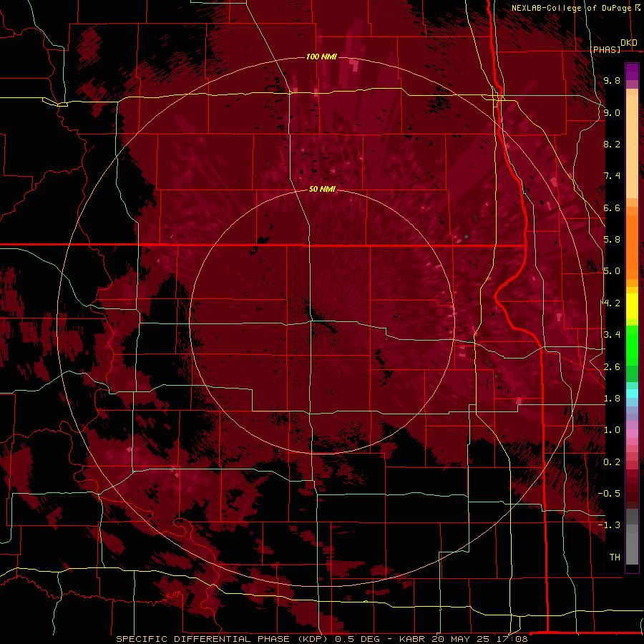Click the 3.4 value on the color scale
This screenshot has height=644, width=644.
[612, 335]
